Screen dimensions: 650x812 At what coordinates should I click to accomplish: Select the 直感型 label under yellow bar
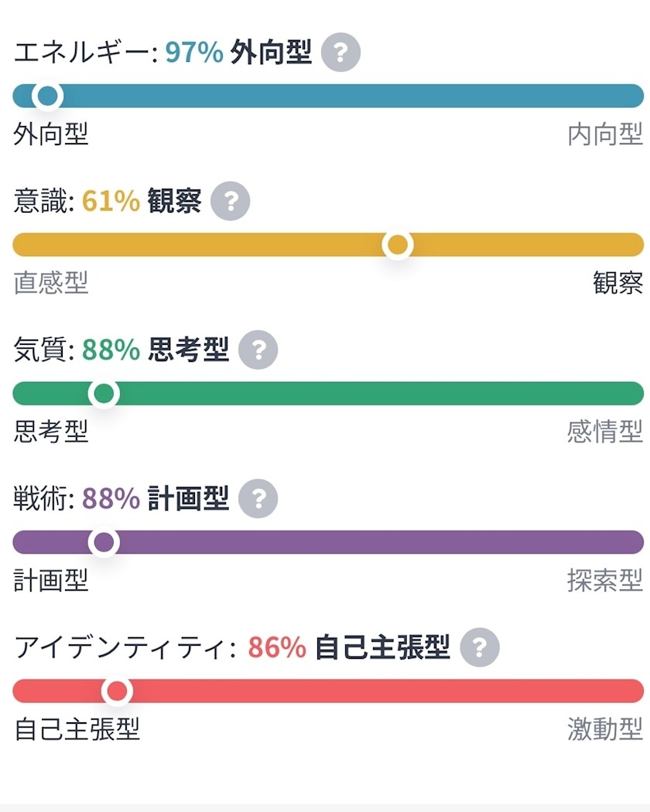click(x=51, y=283)
